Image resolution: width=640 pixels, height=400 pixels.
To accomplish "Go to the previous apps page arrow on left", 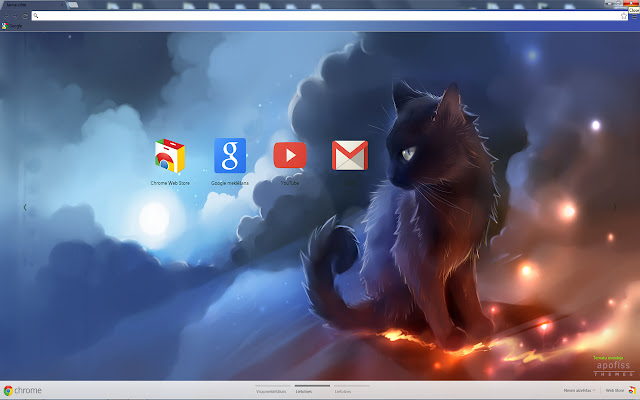I will pos(25,207).
